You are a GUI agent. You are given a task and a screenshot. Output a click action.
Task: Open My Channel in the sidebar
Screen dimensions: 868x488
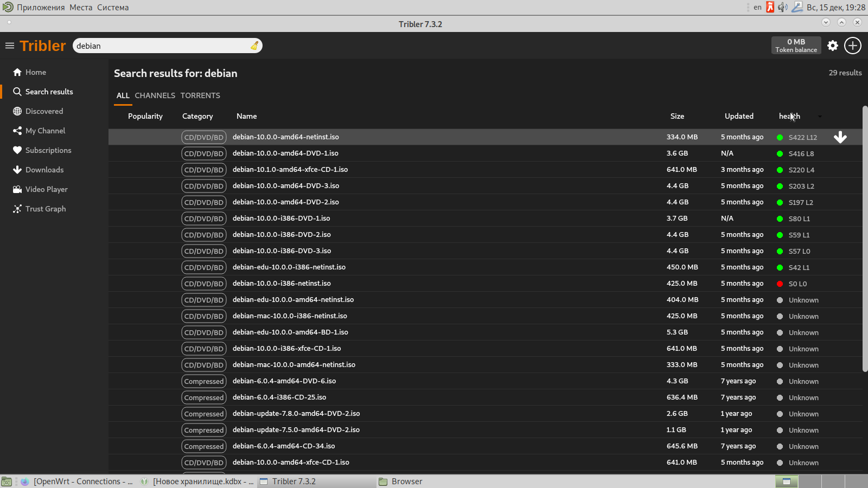[39, 131]
